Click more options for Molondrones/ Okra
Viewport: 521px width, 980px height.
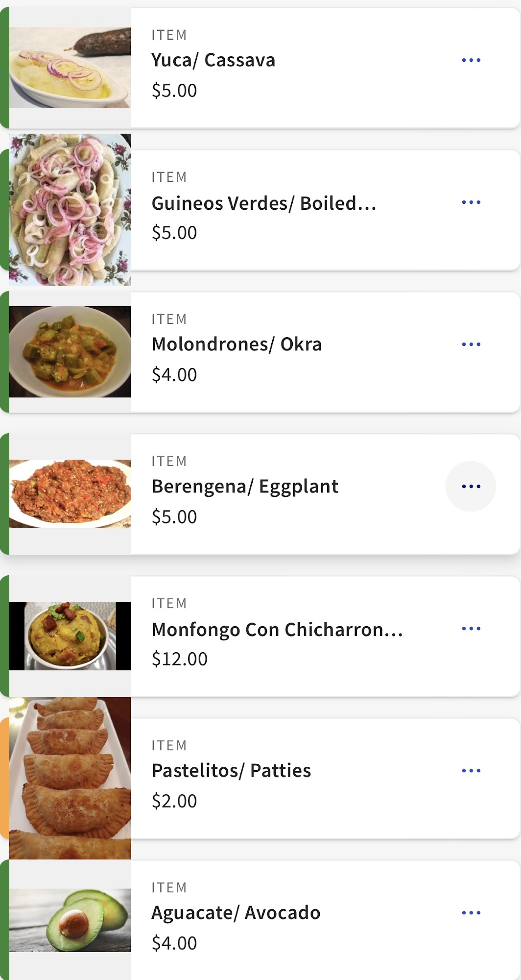click(x=471, y=344)
